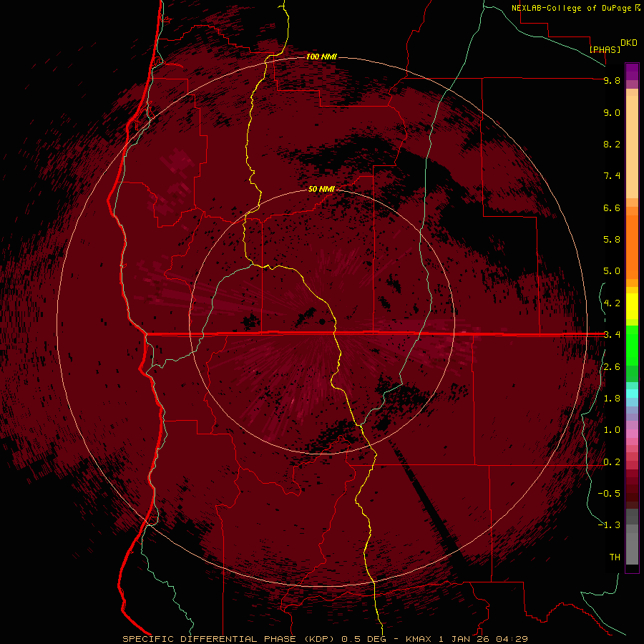Click the 9.0 scale value
The width and height of the screenshot is (644, 644).
coord(612,112)
